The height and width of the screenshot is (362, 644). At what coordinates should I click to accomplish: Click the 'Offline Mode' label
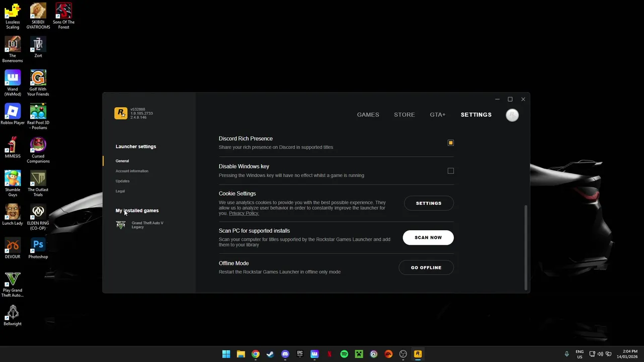233,263
